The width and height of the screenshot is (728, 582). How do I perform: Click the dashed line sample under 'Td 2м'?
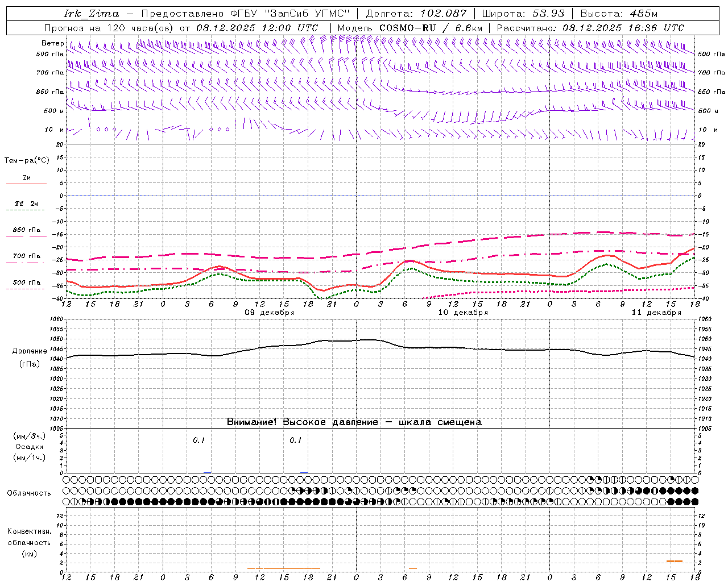(x=25, y=210)
